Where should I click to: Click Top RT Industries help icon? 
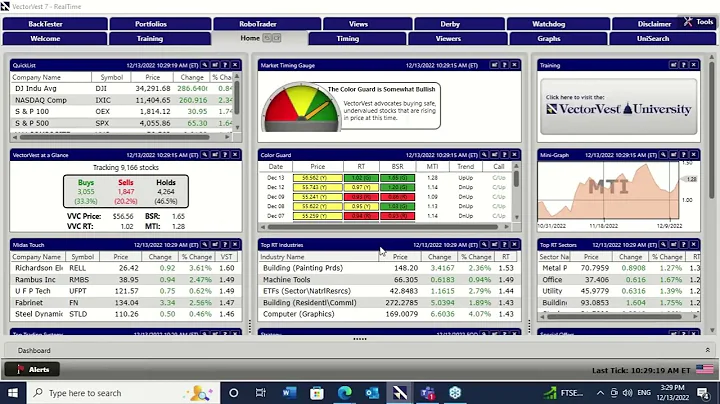504,245
